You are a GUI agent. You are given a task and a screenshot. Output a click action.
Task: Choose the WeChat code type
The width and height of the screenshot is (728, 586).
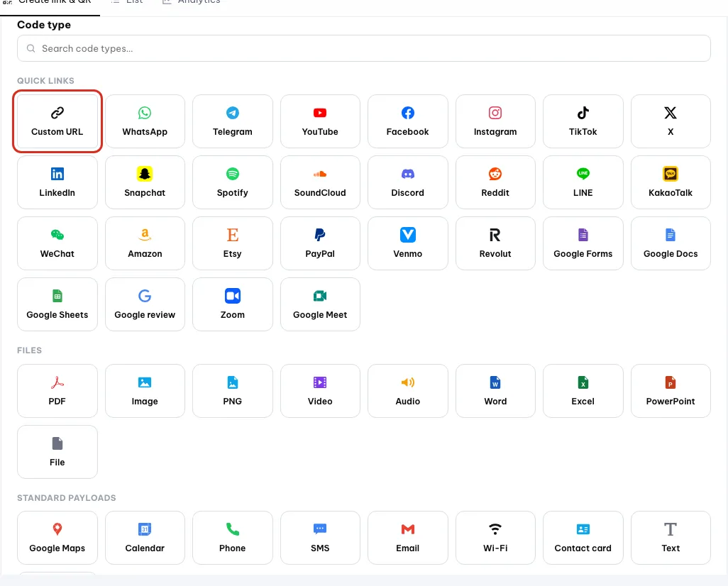57,243
